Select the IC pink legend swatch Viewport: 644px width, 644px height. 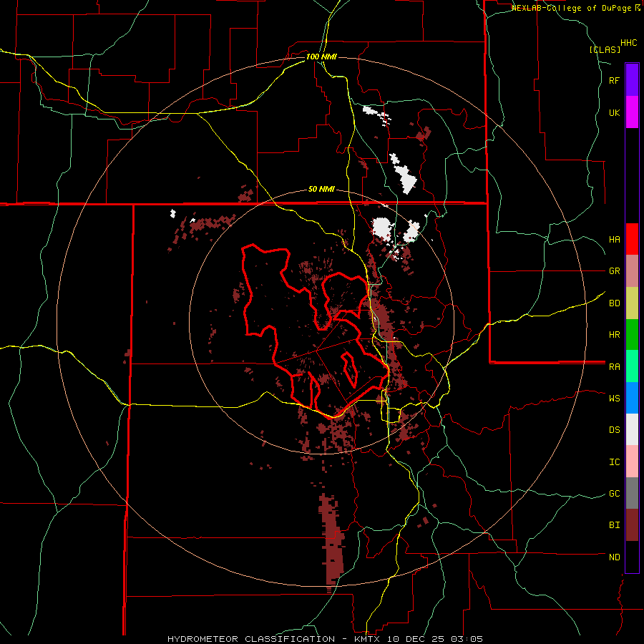[632, 462]
